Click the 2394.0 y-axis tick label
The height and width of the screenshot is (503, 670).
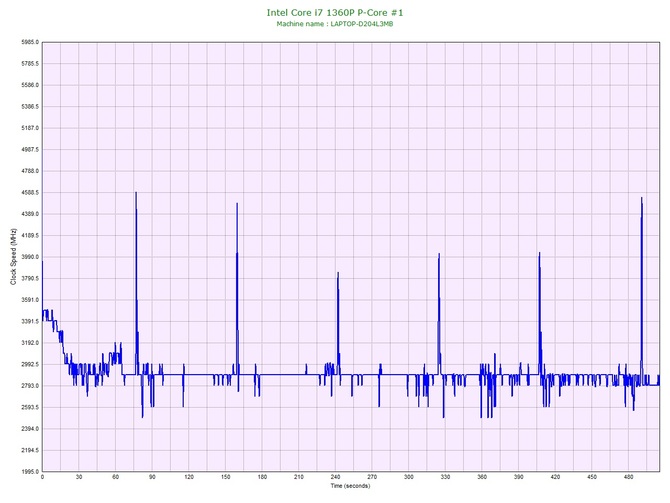30,429
